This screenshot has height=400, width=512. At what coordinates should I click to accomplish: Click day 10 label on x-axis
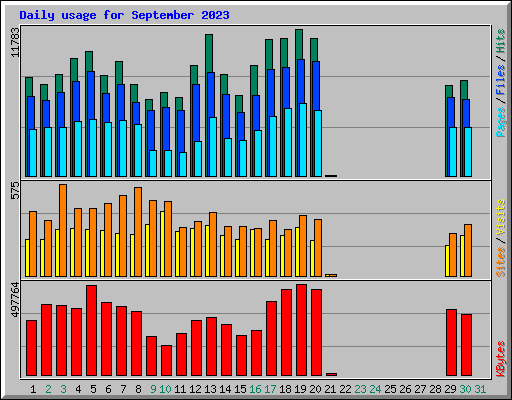pyautogui.click(x=165, y=389)
